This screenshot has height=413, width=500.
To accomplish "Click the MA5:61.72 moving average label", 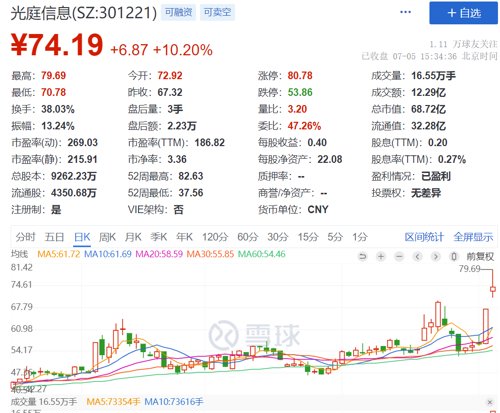I will [x=59, y=254].
